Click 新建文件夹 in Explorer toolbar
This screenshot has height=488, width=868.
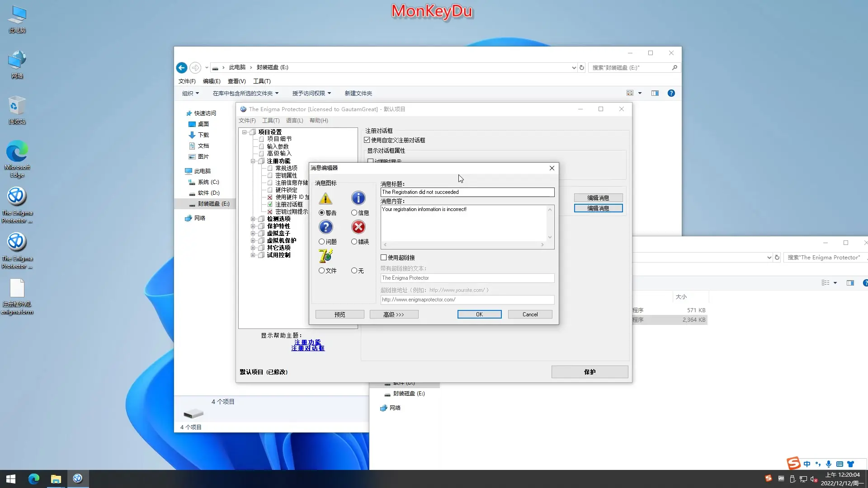pos(358,93)
